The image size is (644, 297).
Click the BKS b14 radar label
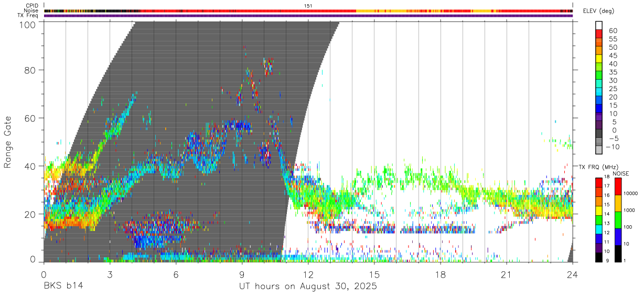pos(63,287)
